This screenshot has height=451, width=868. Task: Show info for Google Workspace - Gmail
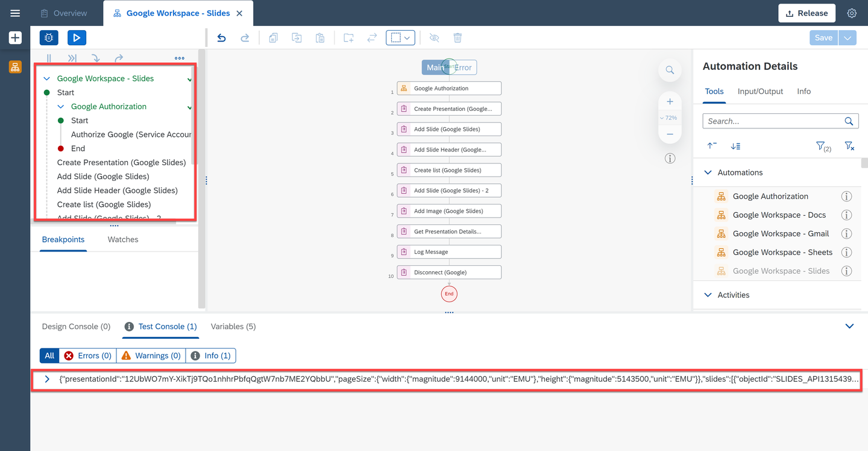[x=846, y=234]
